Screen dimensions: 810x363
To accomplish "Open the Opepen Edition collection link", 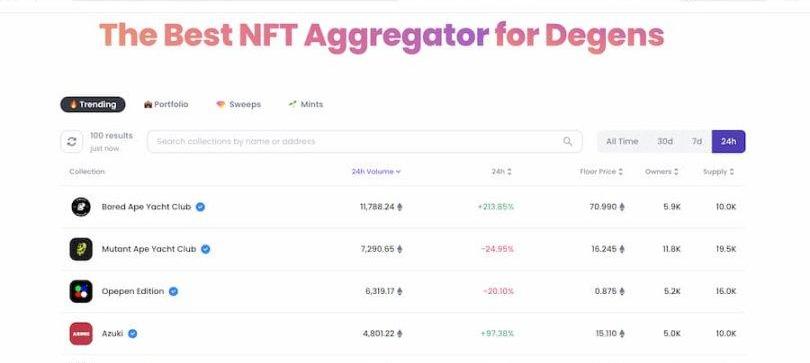I will (x=133, y=291).
